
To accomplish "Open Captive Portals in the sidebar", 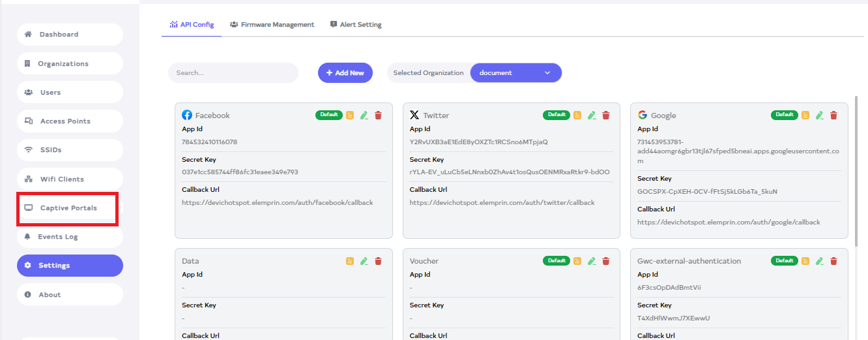I will (68, 208).
